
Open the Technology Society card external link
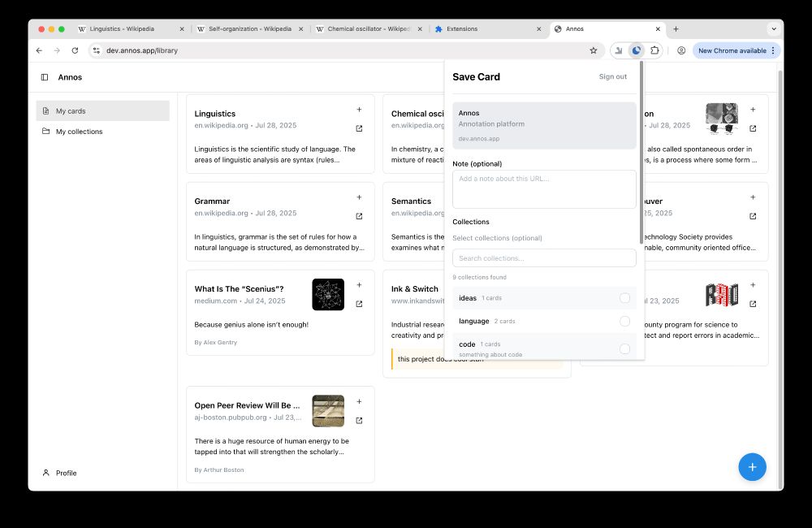click(753, 216)
